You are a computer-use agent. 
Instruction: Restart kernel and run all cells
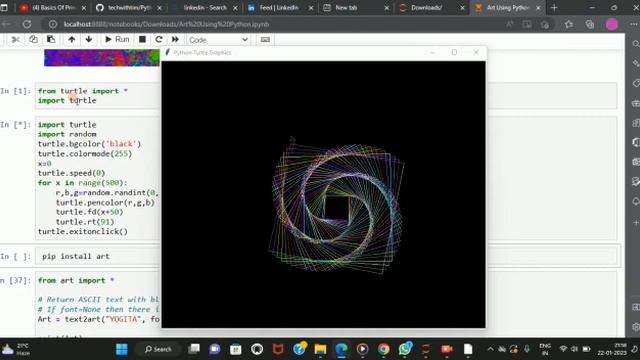point(175,40)
